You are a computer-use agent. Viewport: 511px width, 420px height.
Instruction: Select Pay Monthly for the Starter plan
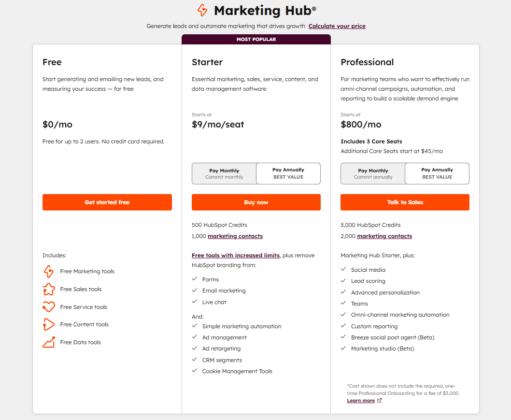pos(224,173)
